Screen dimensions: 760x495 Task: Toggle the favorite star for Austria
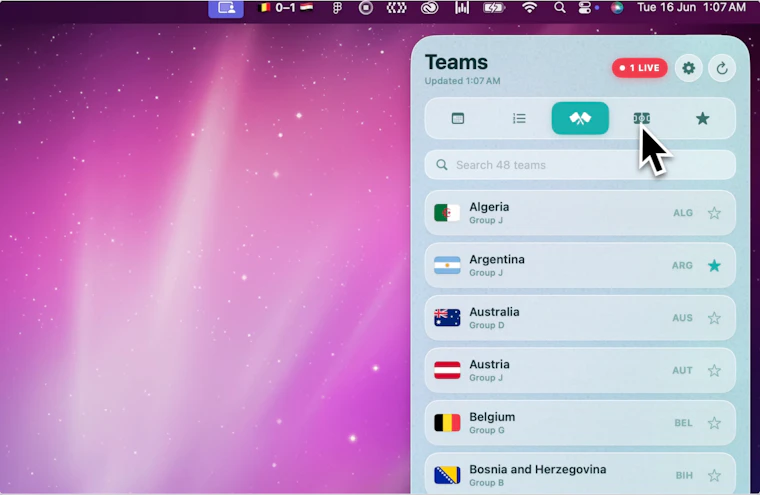pos(714,370)
